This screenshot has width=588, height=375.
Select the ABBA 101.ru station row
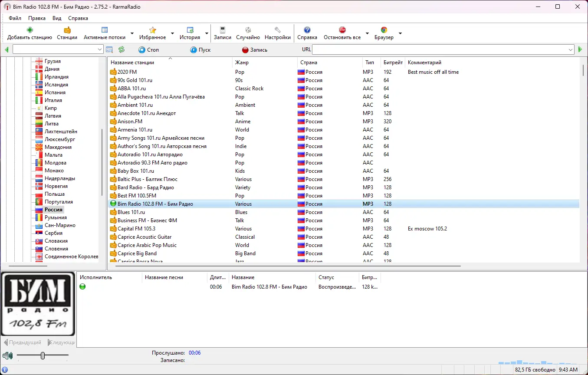[x=343, y=89]
